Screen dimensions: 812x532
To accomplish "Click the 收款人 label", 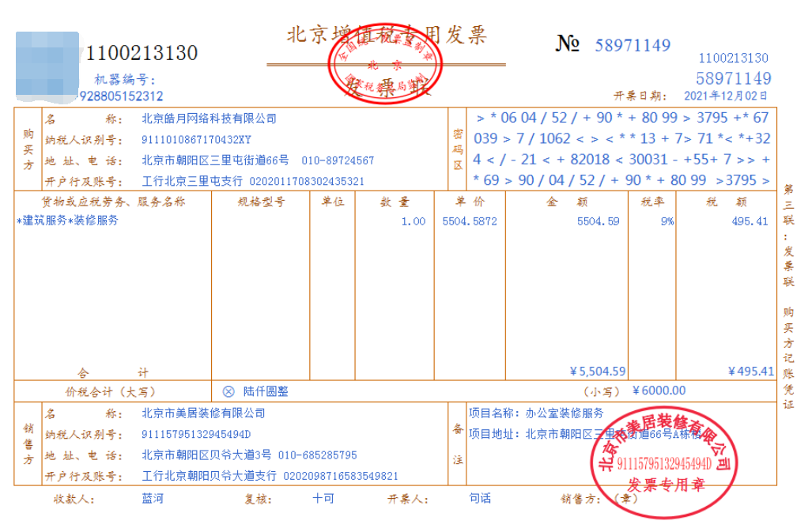I will click(74, 499).
